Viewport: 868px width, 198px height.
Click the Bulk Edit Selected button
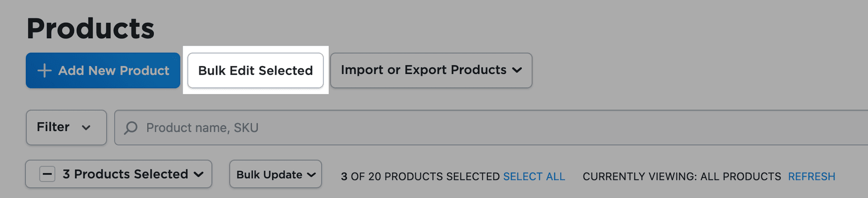(x=255, y=71)
